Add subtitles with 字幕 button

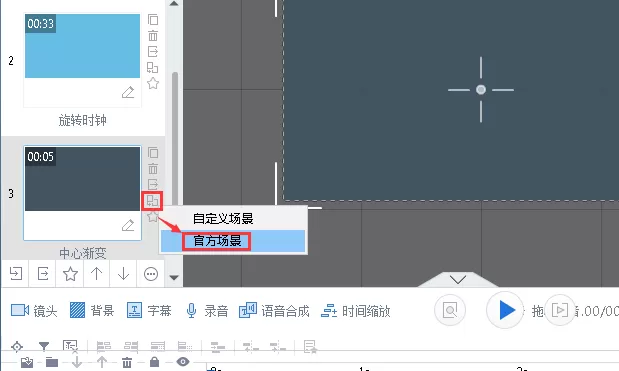[x=149, y=311]
